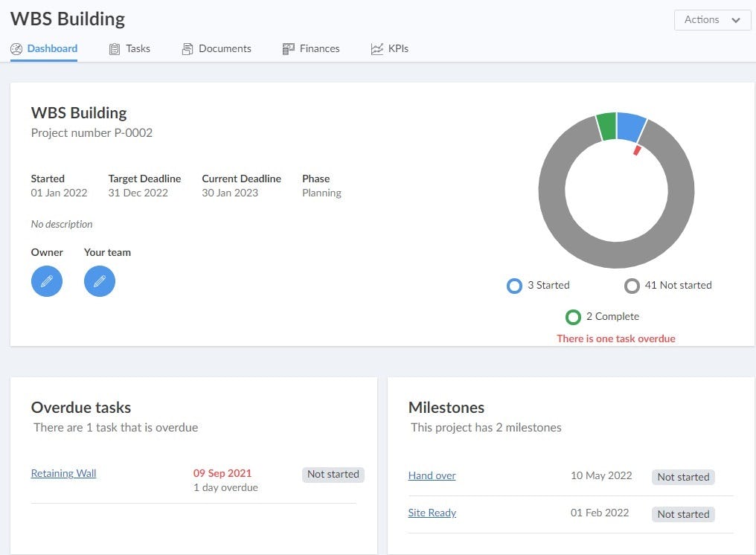Viewport: 756px width, 555px height.
Task: Edit the project Owner with pencil button
Action: 47,281
